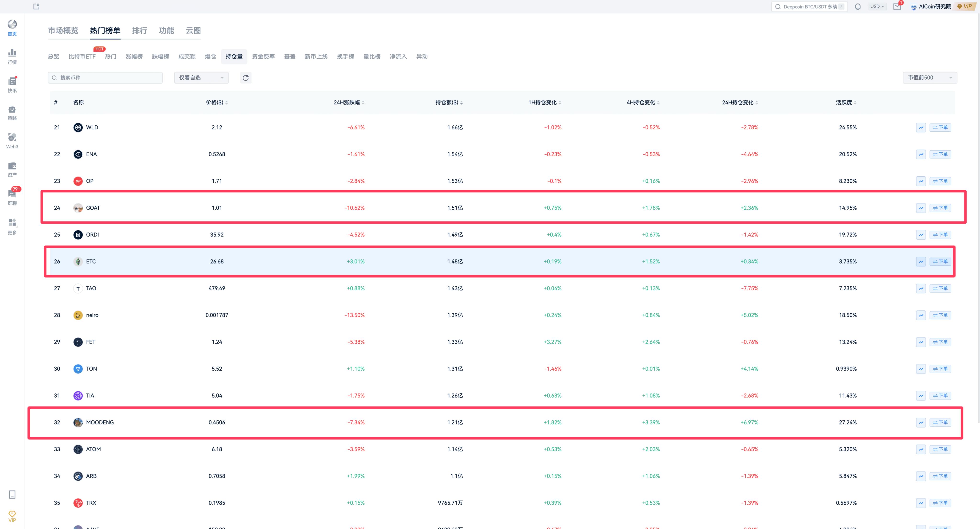Click the mobile device icon in sidebar
Image resolution: width=980 pixels, height=529 pixels.
tap(12, 494)
